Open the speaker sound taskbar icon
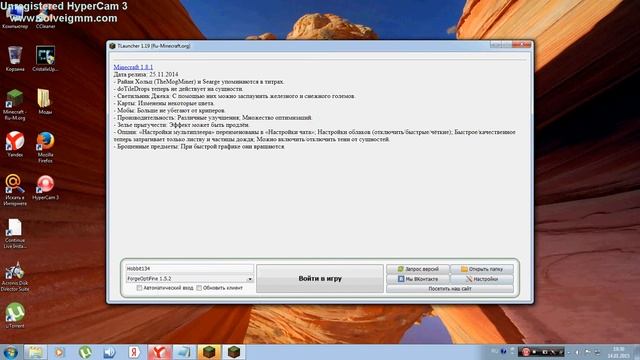This screenshot has height=360, width=640. pos(109,352)
